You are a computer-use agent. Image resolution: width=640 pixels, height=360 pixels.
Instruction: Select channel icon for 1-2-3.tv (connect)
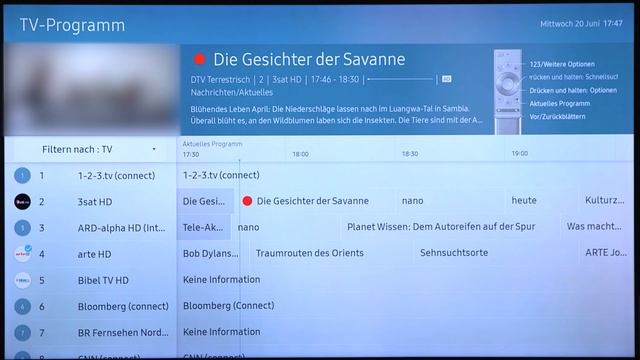point(22,176)
